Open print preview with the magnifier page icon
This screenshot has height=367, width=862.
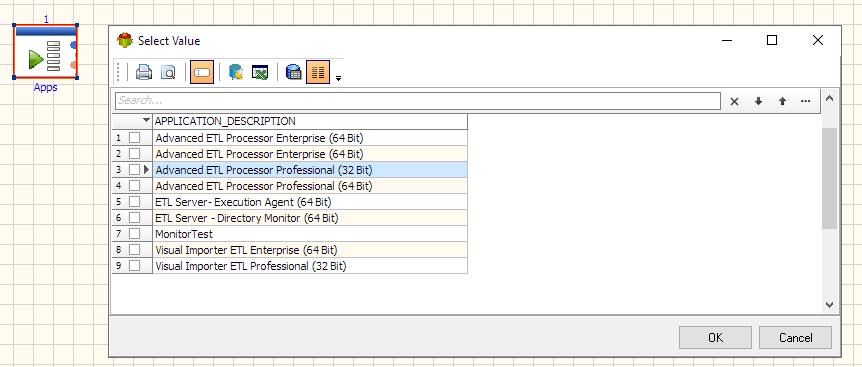pos(168,73)
